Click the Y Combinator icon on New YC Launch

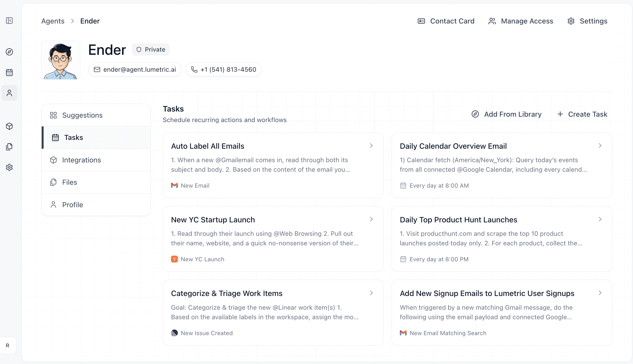(174, 259)
